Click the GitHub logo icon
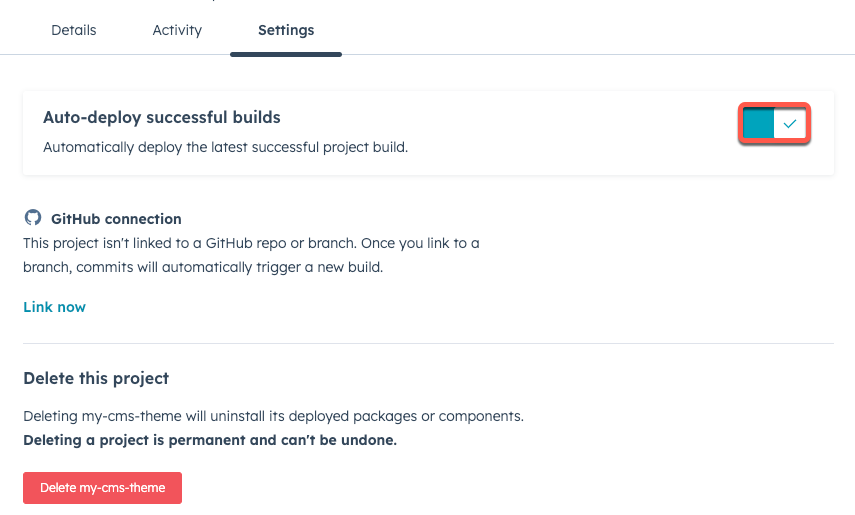Screen dimensions: 855x515 (33, 217)
